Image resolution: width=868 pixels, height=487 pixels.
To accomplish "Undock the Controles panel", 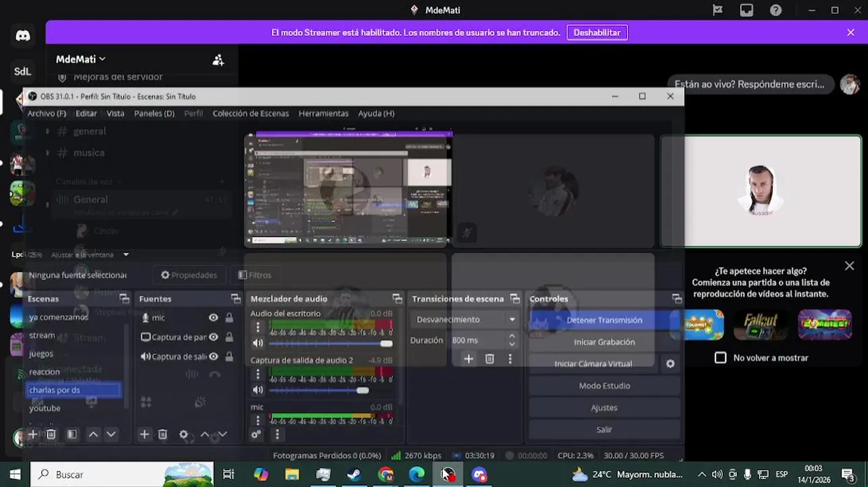I will pos(676,298).
